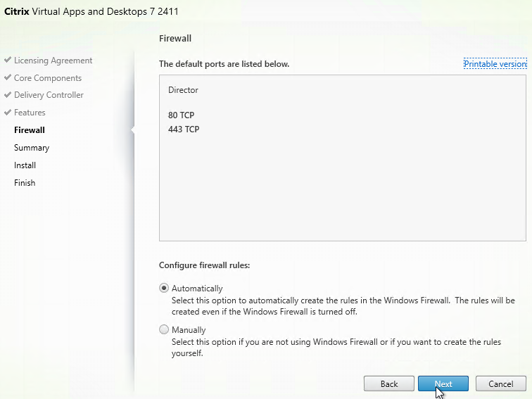Go to Features step
Screen dimensions: 532x399
(30, 113)
